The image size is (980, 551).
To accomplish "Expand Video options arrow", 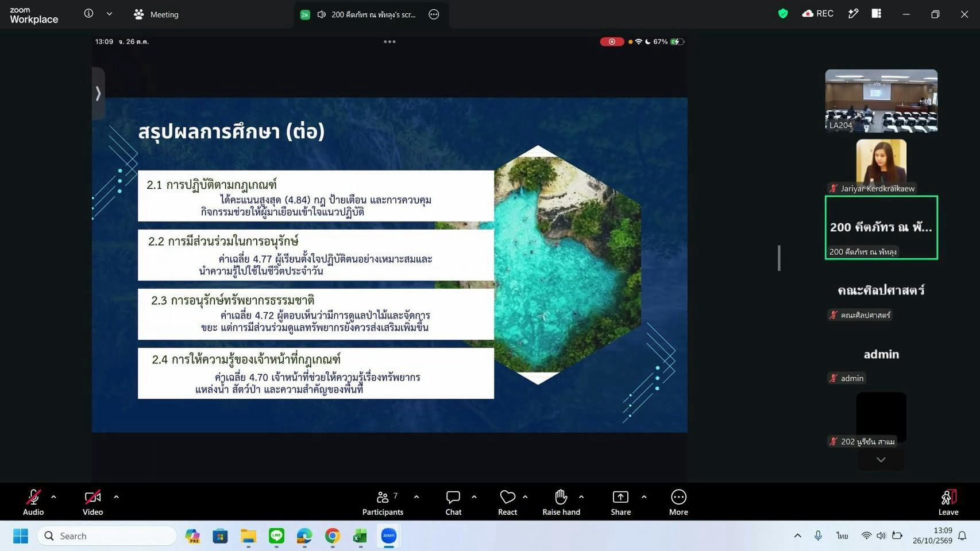I will (x=116, y=497).
